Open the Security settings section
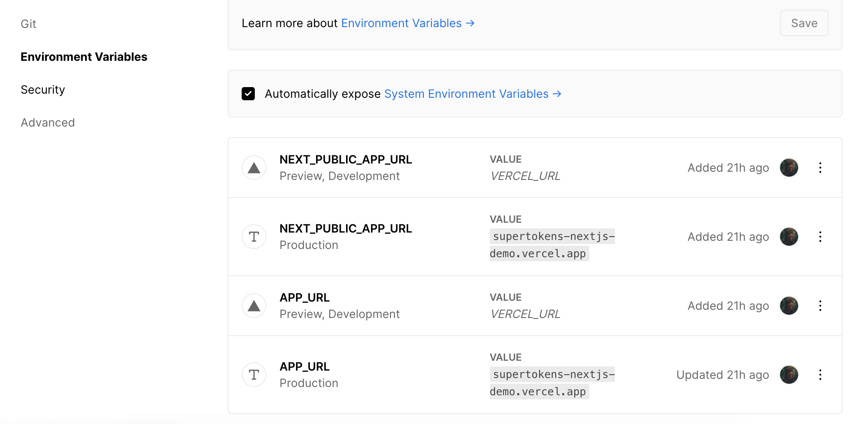Viewport: 868px width, 424px height. tap(43, 90)
